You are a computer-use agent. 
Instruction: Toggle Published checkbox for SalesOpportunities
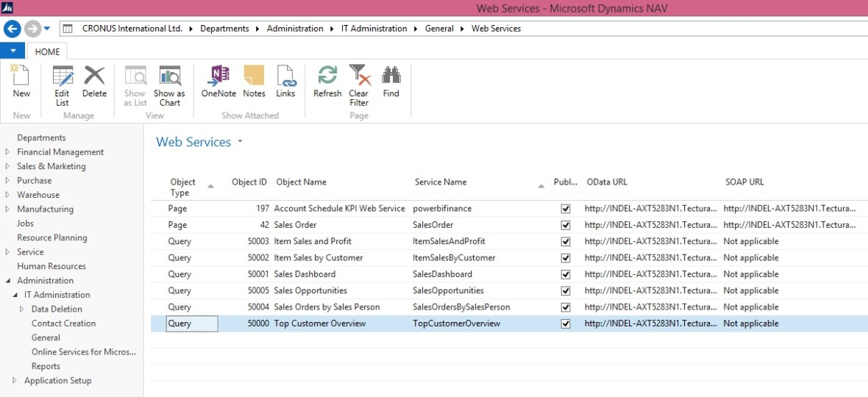(565, 291)
